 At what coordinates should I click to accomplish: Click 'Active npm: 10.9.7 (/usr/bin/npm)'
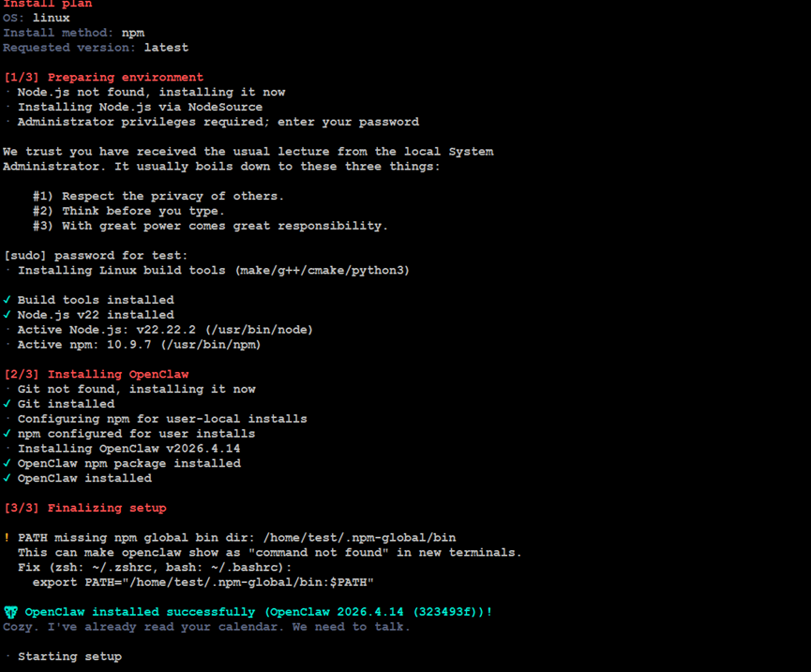pos(139,345)
